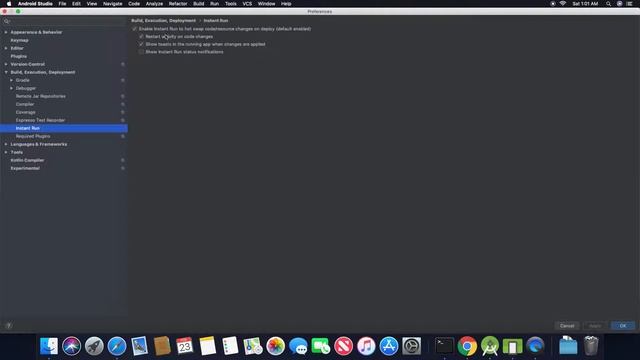The width and height of the screenshot is (640, 360).
Task: Open App Store in dock
Action: [x=389, y=346]
